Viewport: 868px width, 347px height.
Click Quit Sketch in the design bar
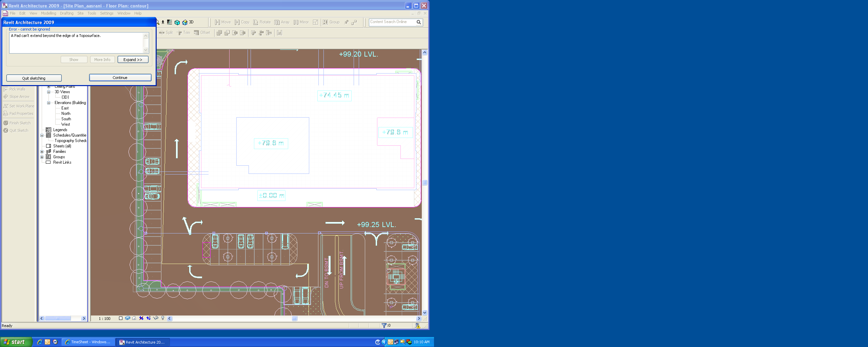click(16, 130)
